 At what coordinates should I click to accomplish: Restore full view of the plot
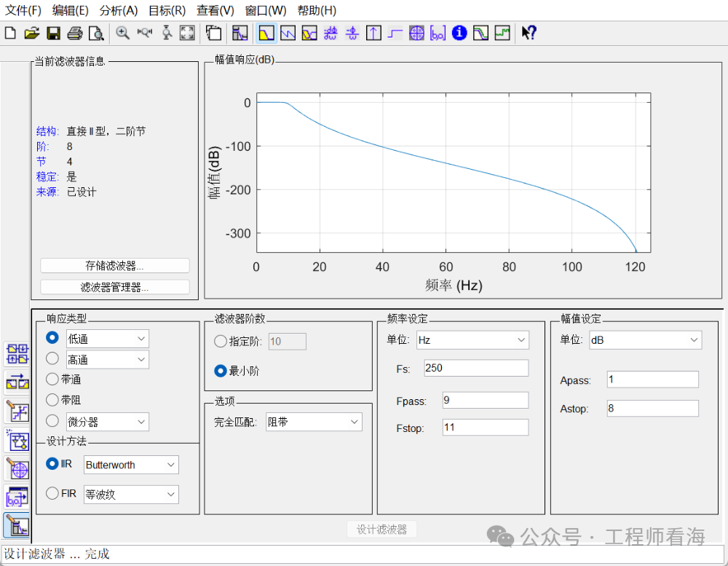187,33
